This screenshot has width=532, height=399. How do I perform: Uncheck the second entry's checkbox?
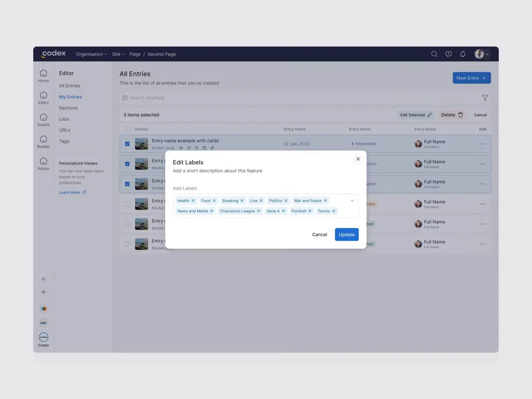pos(127,164)
